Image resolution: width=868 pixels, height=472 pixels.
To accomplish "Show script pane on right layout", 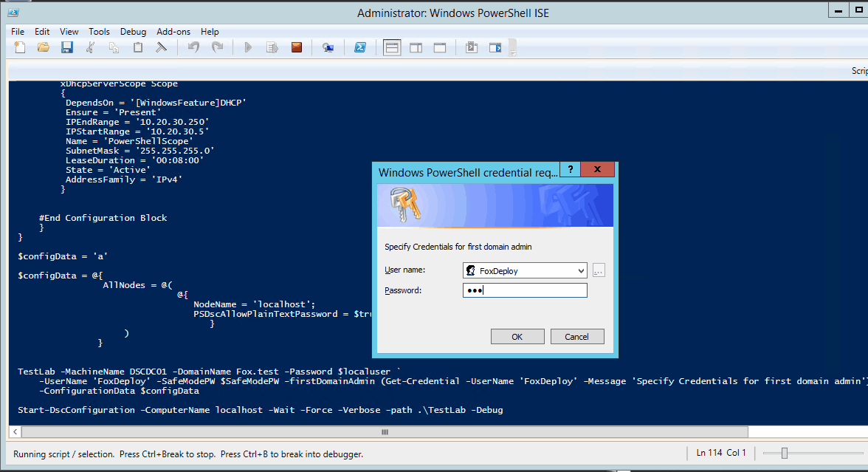I will [416, 47].
